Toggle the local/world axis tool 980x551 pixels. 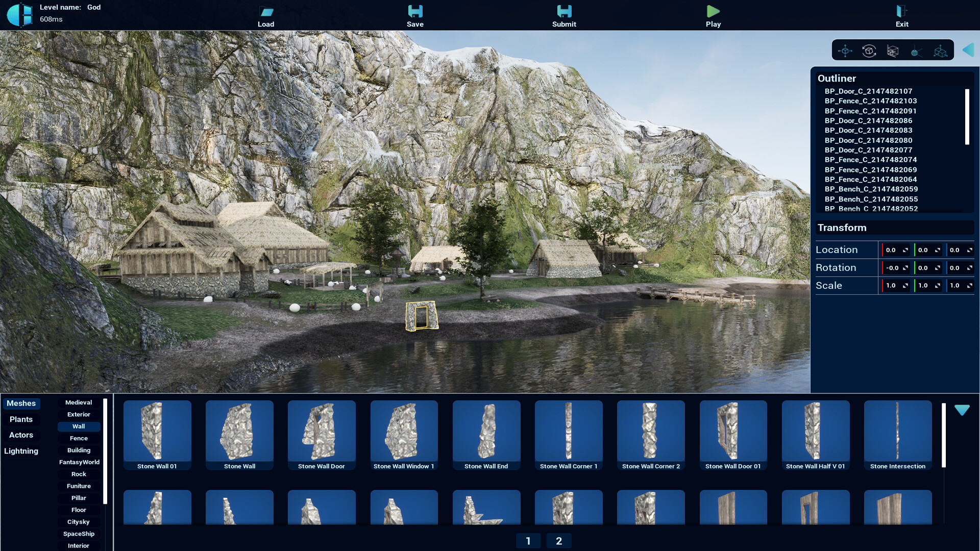(x=940, y=51)
